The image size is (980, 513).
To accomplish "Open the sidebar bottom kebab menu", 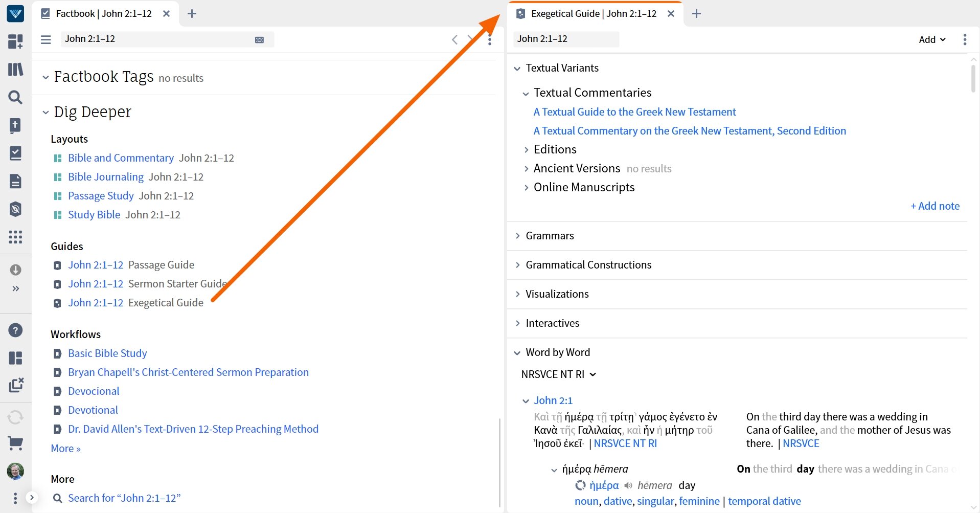I will point(15,498).
